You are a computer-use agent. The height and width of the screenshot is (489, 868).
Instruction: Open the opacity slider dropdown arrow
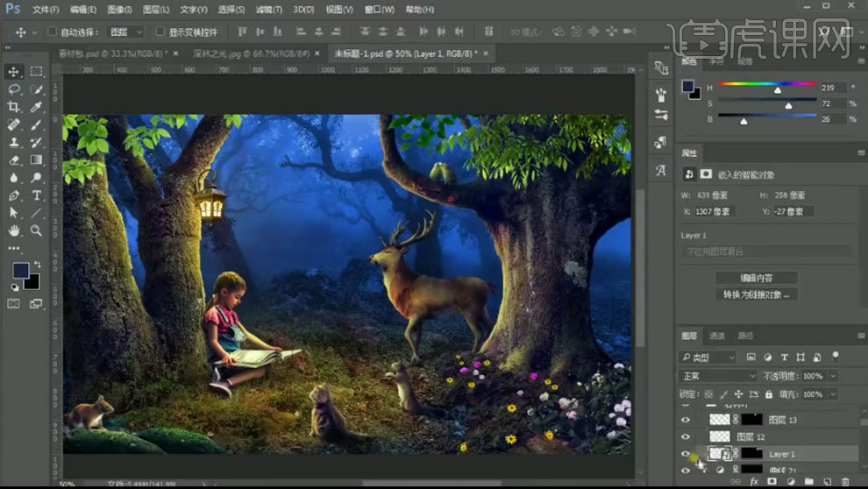pyautogui.click(x=834, y=376)
